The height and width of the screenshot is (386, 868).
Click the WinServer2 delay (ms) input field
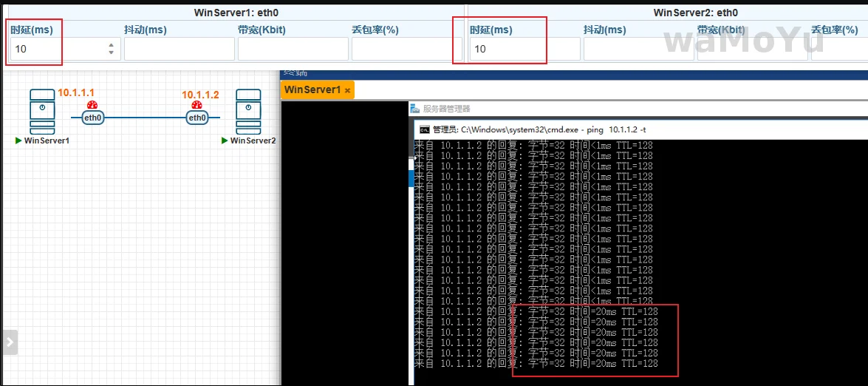(524, 49)
